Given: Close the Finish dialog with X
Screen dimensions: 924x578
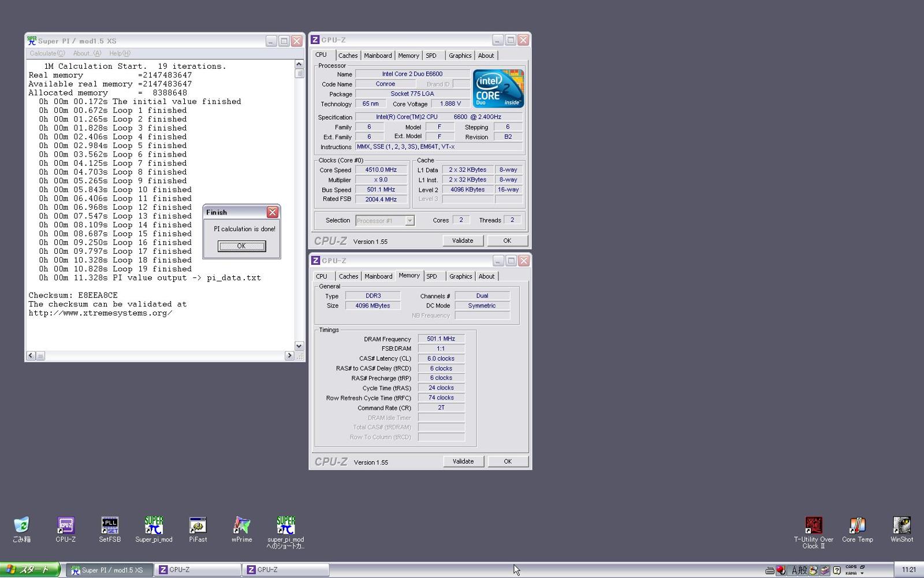Looking at the screenshot, I should pyautogui.click(x=273, y=212).
